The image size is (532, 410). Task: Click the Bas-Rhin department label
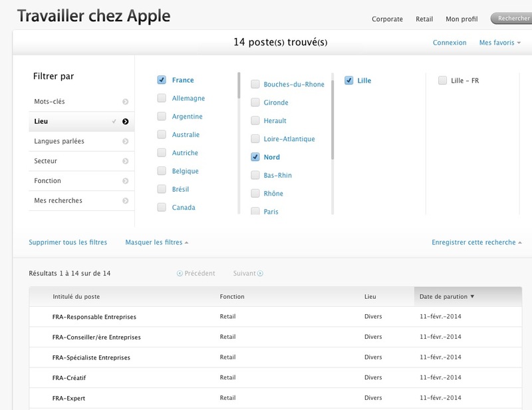(x=277, y=175)
